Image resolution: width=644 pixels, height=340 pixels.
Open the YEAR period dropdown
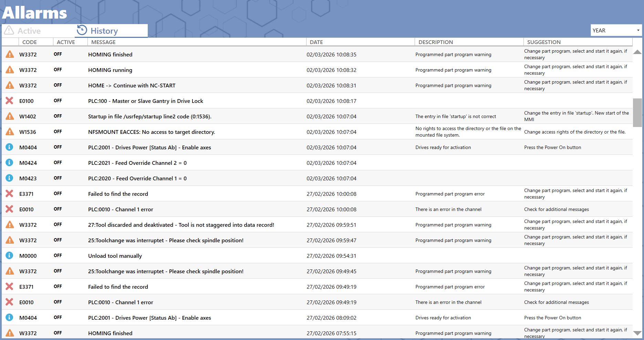click(x=616, y=30)
